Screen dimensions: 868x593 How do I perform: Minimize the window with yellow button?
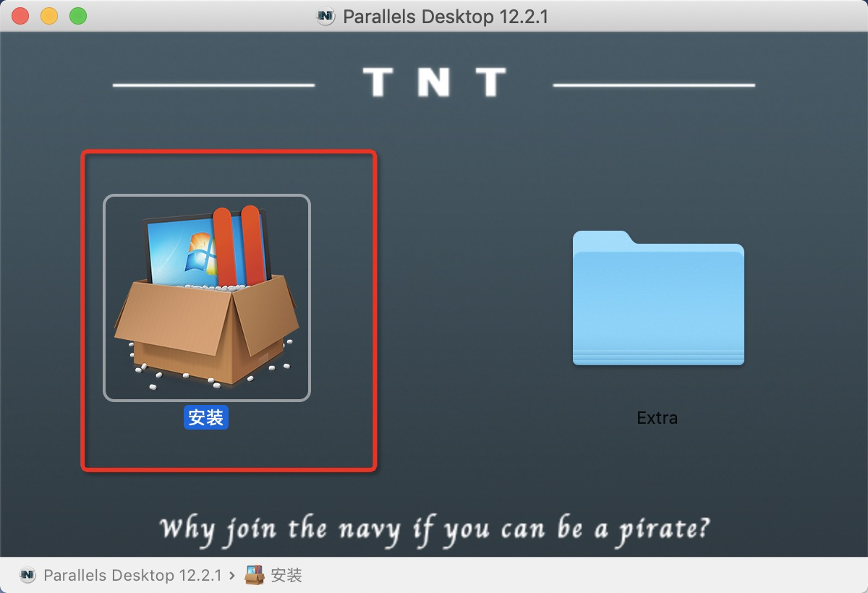pyautogui.click(x=49, y=16)
